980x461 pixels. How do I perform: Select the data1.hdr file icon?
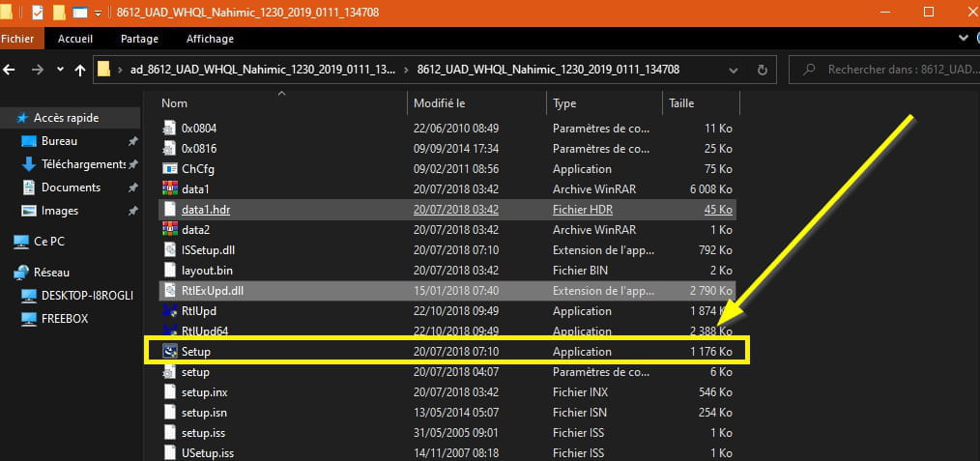pos(169,210)
